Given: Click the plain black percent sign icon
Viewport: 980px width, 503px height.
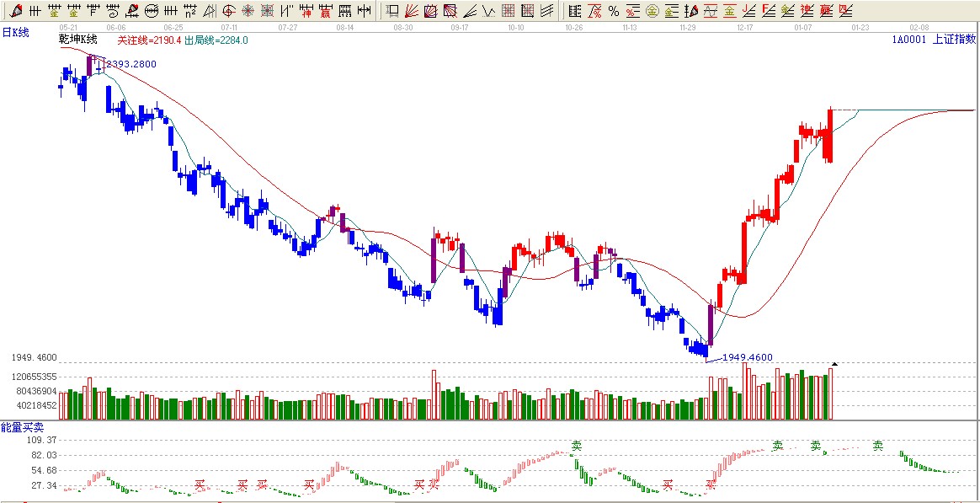Looking at the screenshot, I should pyautogui.click(x=614, y=11).
